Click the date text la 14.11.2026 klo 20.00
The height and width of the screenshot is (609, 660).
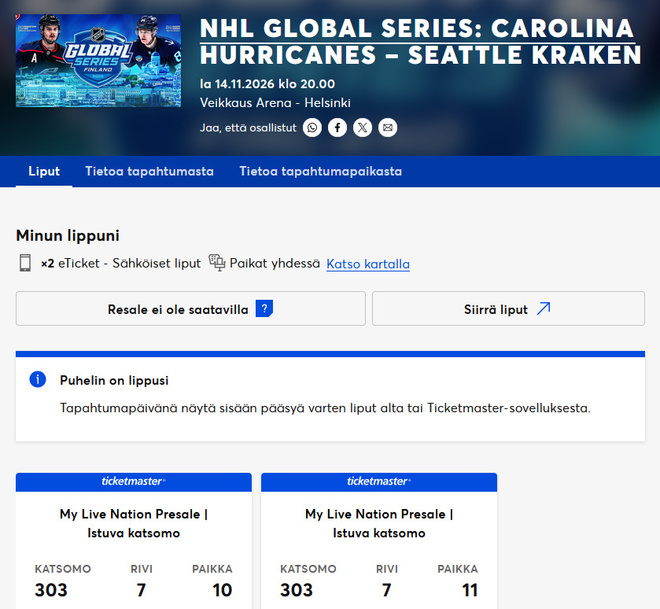267,84
